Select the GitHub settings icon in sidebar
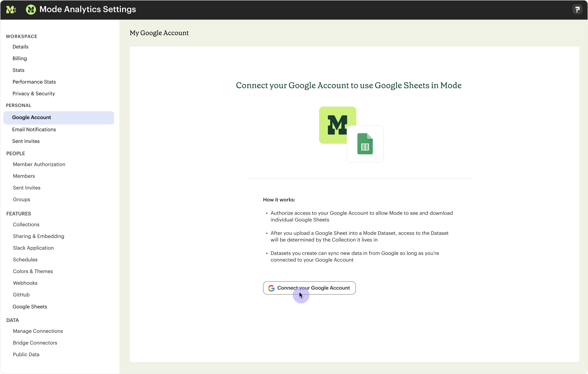 coord(21,294)
